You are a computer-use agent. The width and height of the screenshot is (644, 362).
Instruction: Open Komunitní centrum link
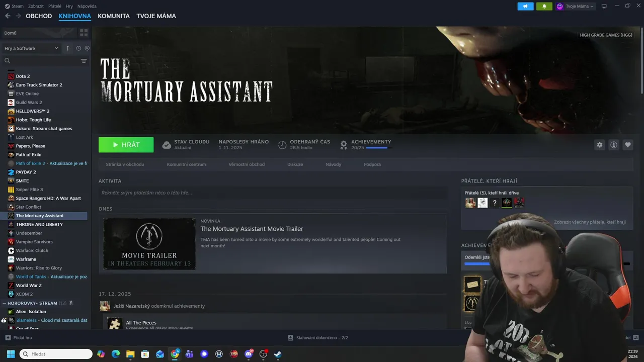[186, 164]
